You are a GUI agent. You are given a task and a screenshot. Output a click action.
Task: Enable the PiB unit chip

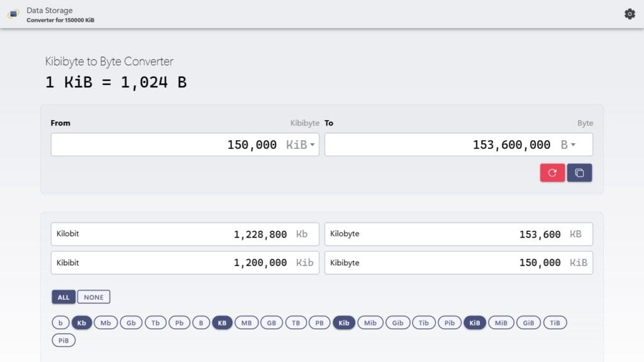64,341
